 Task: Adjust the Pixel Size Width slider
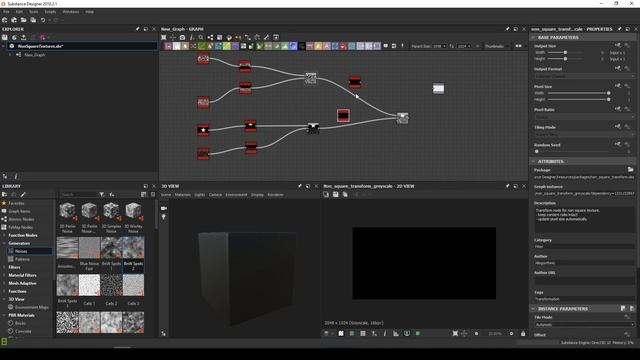tap(578, 93)
